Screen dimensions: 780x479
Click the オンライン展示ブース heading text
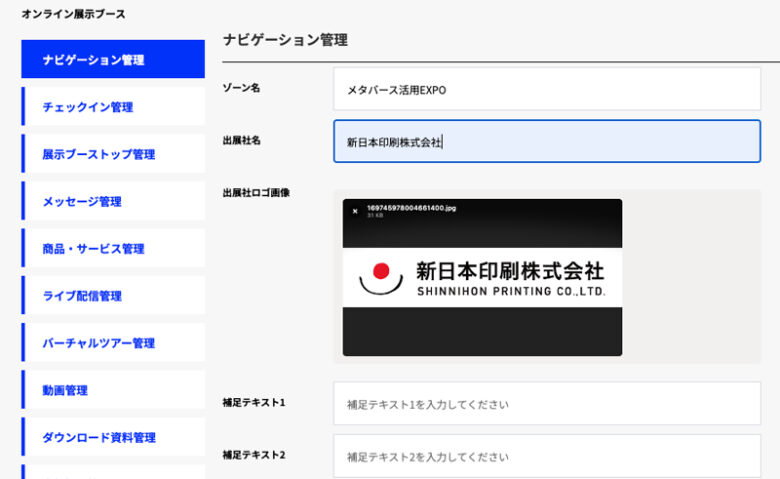click(x=73, y=14)
